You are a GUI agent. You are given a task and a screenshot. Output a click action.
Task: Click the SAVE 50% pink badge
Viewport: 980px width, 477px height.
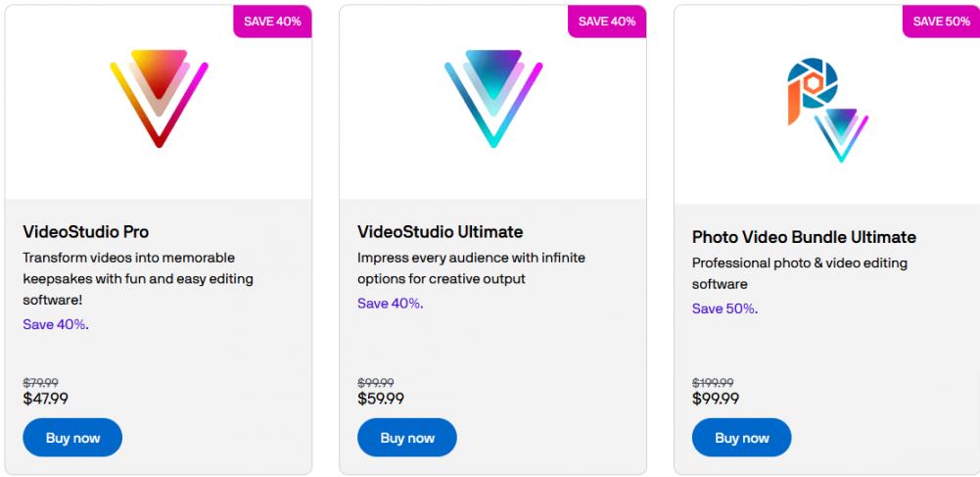tap(942, 22)
